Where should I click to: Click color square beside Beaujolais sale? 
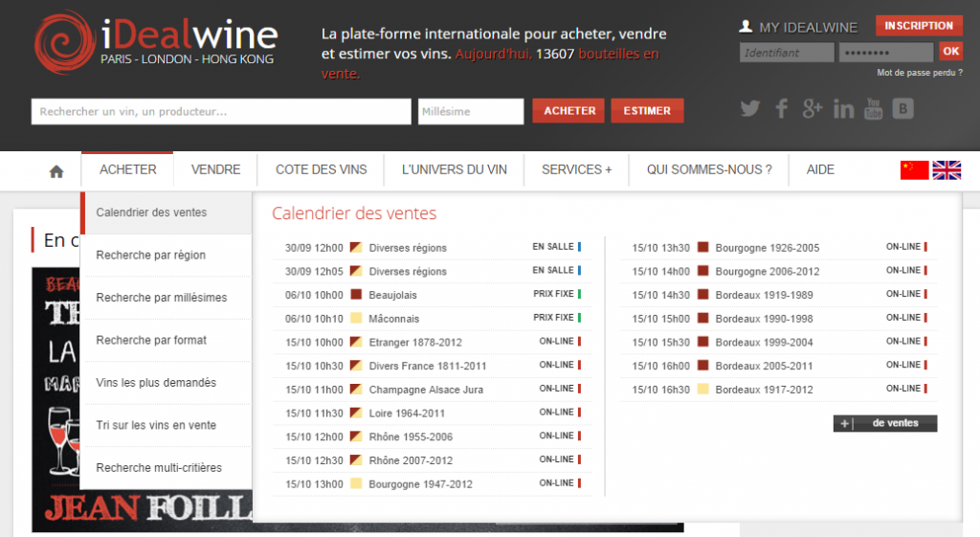tap(356, 295)
